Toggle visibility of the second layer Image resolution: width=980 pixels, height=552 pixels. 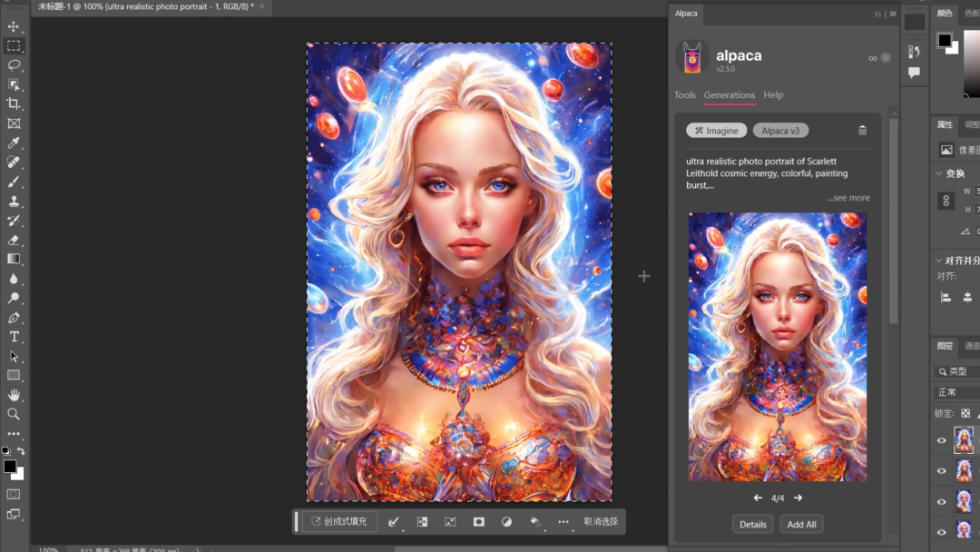[x=941, y=471]
